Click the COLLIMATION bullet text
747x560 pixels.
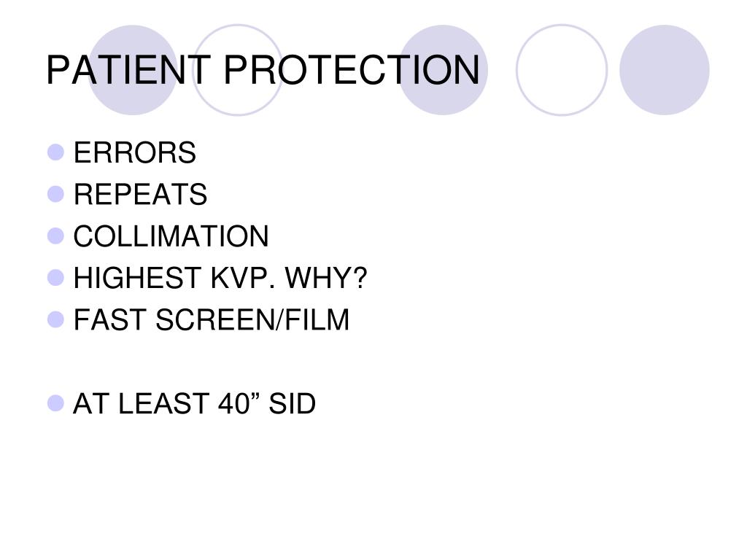171,236
